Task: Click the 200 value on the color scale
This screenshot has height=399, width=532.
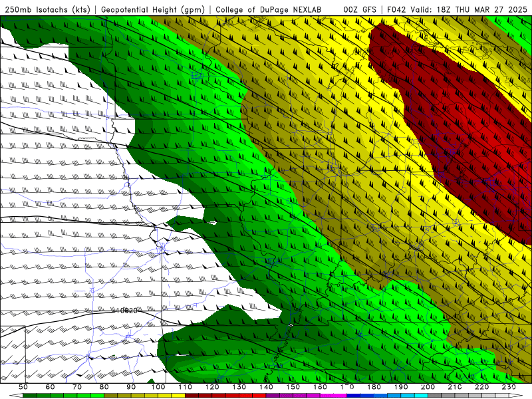Action: point(428,387)
